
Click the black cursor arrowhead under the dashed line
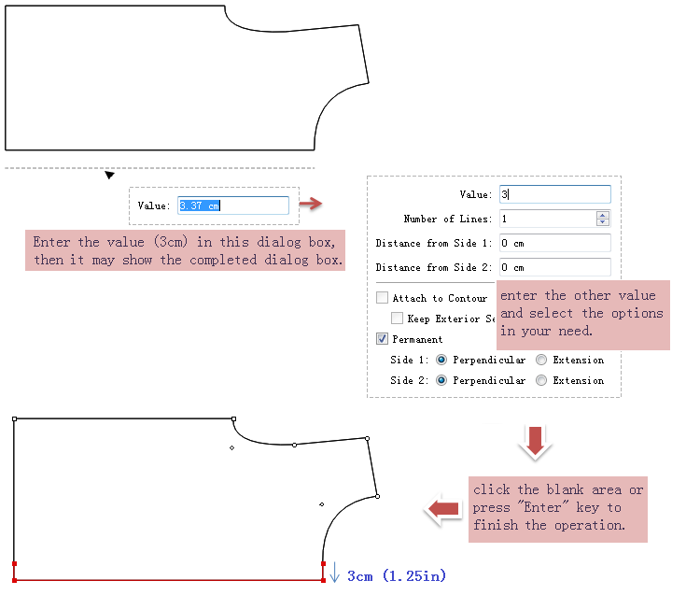[x=109, y=175]
